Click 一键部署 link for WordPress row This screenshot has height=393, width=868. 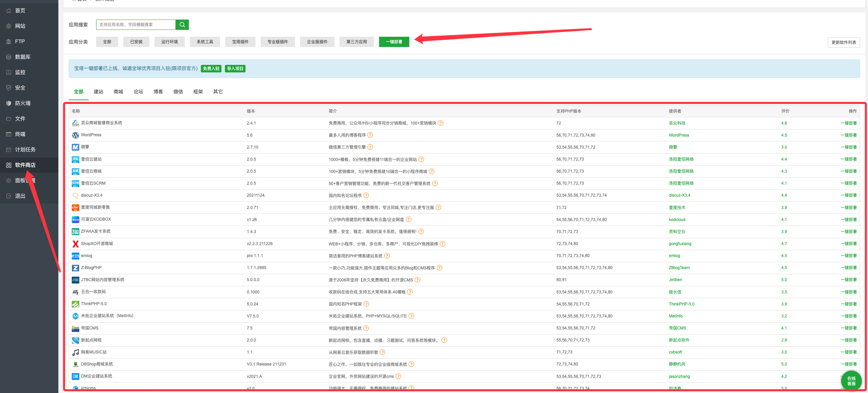click(x=848, y=135)
